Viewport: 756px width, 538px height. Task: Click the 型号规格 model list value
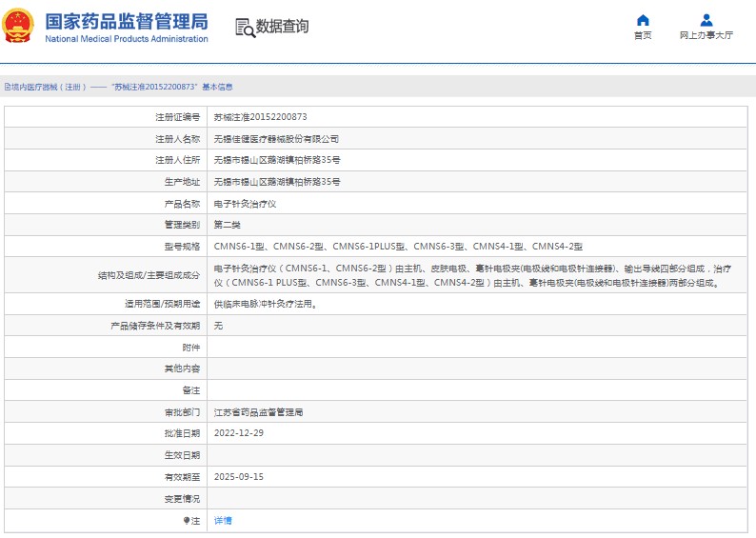coord(398,247)
